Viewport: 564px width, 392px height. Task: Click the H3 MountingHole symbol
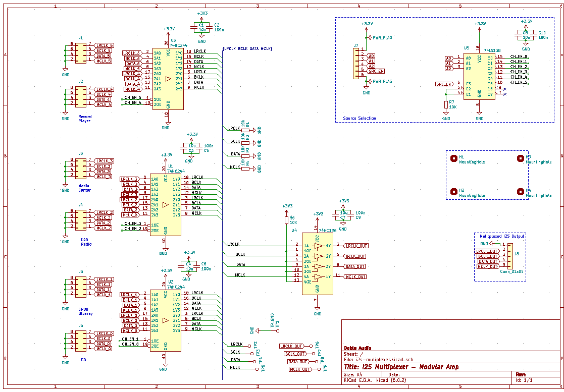[520, 158]
